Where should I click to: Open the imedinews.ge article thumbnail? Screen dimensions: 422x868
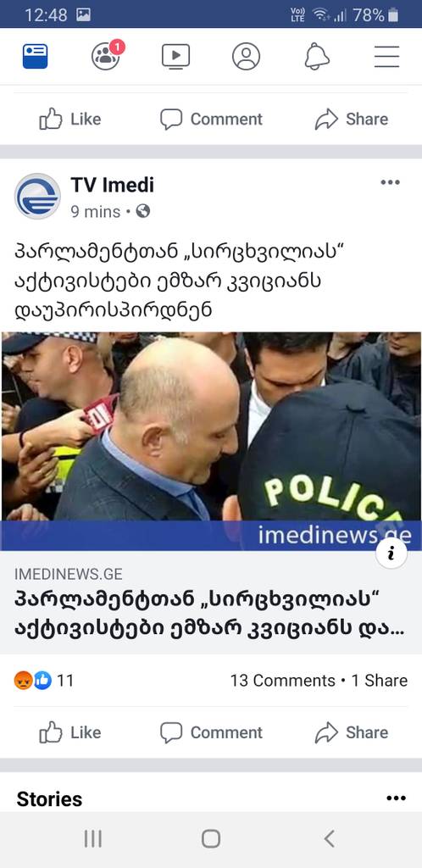coord(211,441)
